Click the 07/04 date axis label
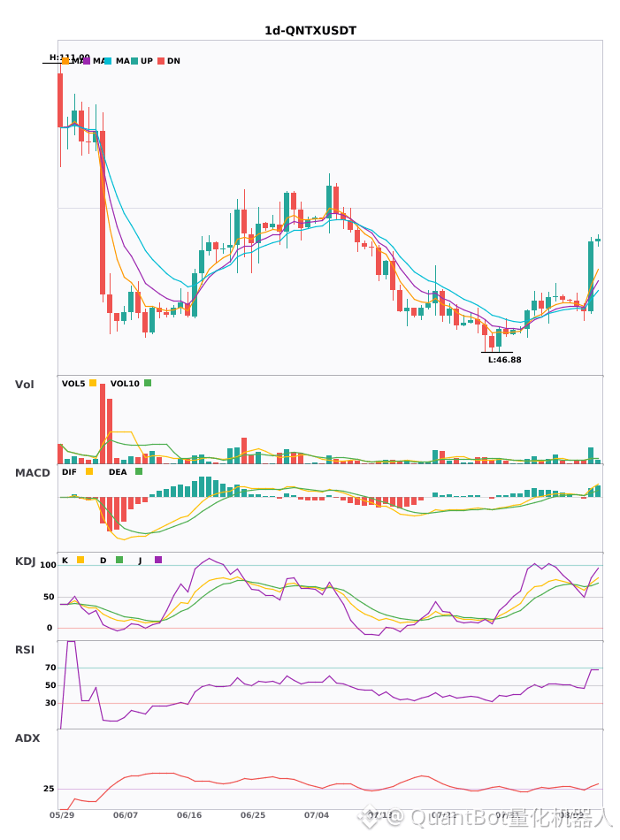Viewport: 620px width, 840px height. (317, 815)
